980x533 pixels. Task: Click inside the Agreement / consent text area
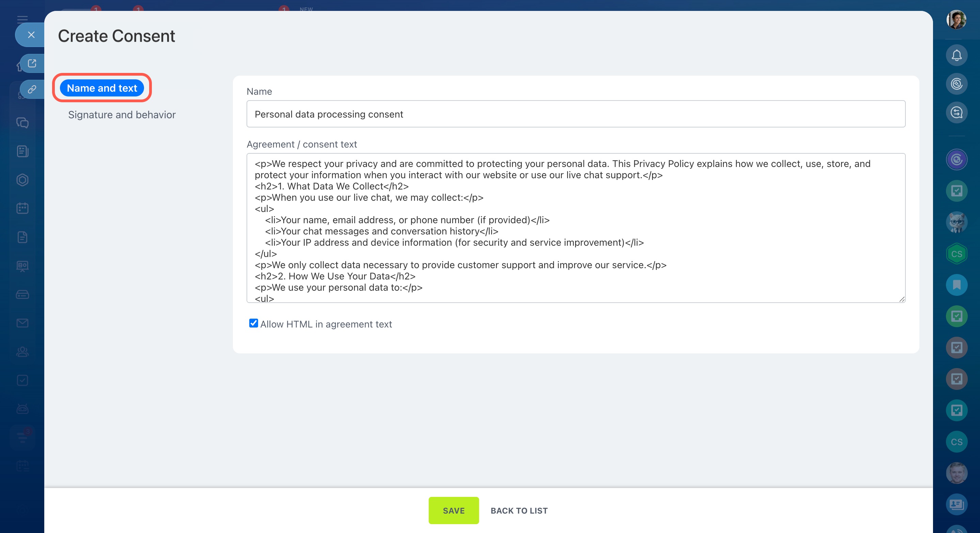(x=575, y=228)
